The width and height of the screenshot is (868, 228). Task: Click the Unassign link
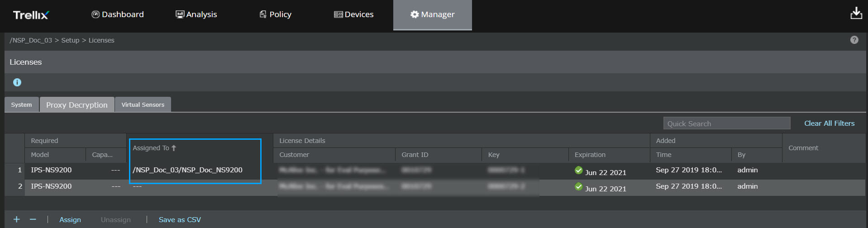pyautogui.click(x=116, y=220)
